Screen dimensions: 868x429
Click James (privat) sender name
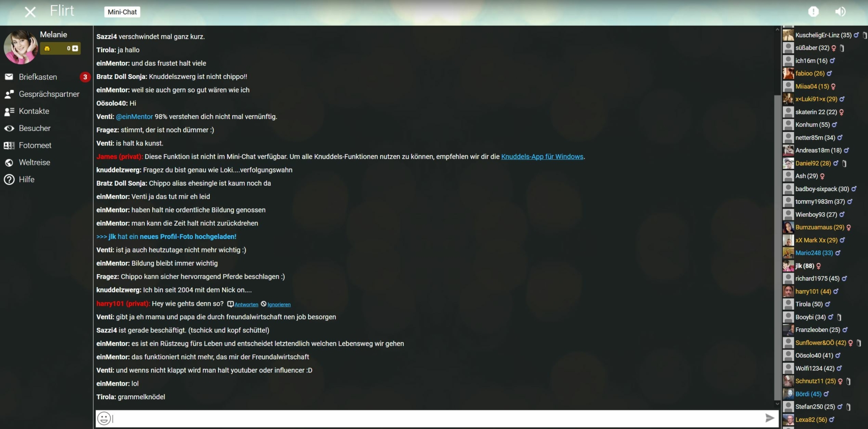[119, 157]
